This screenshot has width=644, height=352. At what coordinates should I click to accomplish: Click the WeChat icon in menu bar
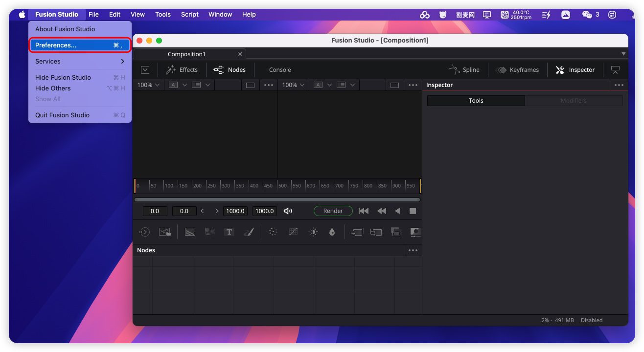[587, 15]
